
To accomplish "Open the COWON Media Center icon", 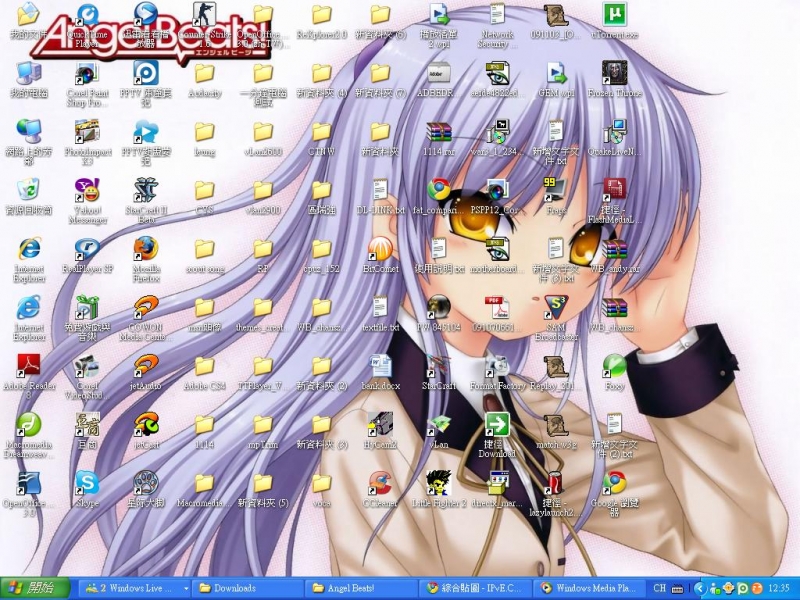I will point(146,308).
